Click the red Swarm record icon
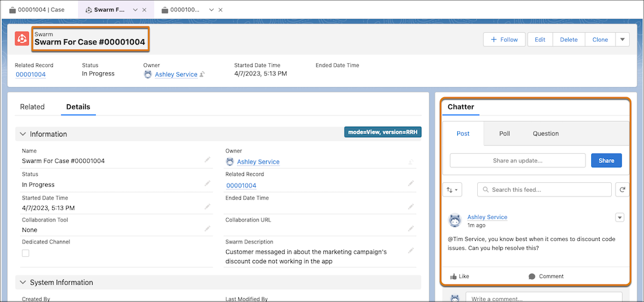Viewport: 644px width, 302px height. pyautogui.click(x=22, y=39)
